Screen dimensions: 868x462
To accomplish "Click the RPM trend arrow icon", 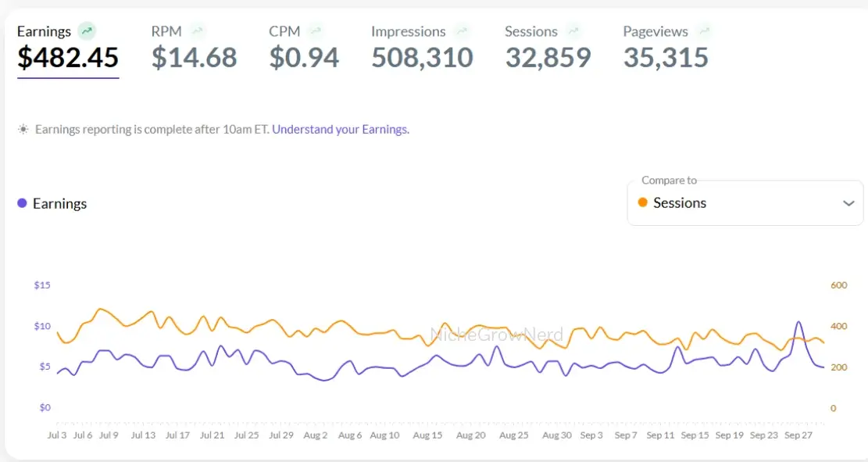I will (198, 32).
